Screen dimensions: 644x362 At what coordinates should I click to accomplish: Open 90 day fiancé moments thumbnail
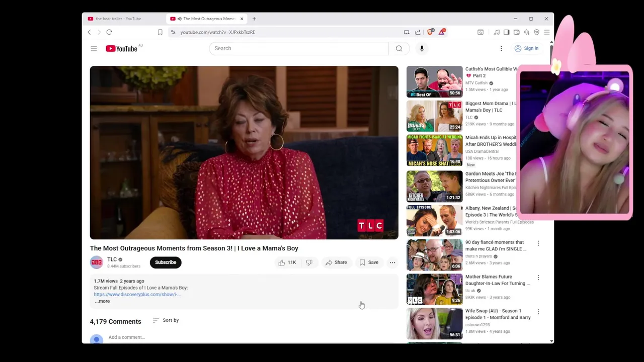pyautogui.click(x=435, y=255)
